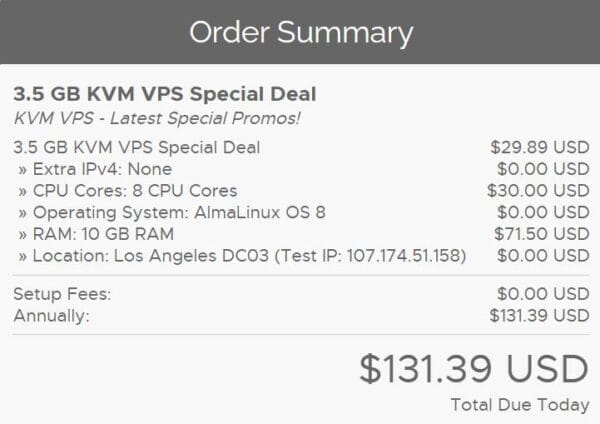The image size is (600, 424).
Task: Click the $0.00 USD Location price
Action: coord(543,254)
